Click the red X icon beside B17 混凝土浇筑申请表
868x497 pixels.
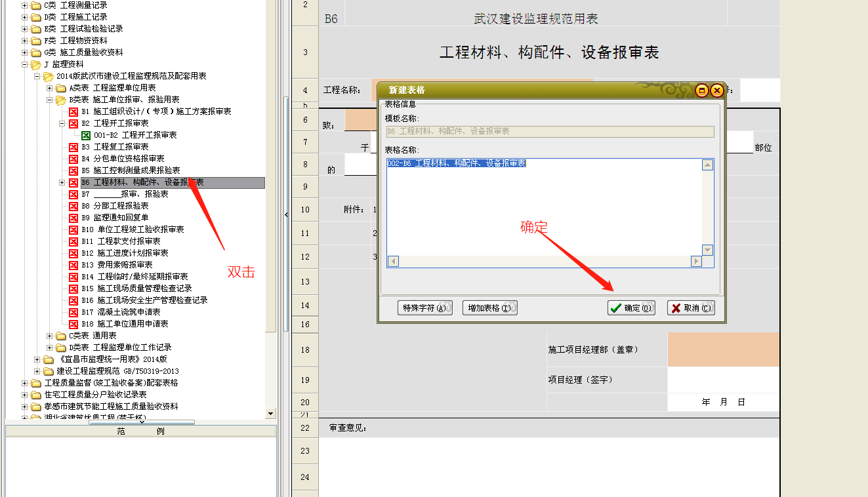pyautogui.click(x=73, y=312)
